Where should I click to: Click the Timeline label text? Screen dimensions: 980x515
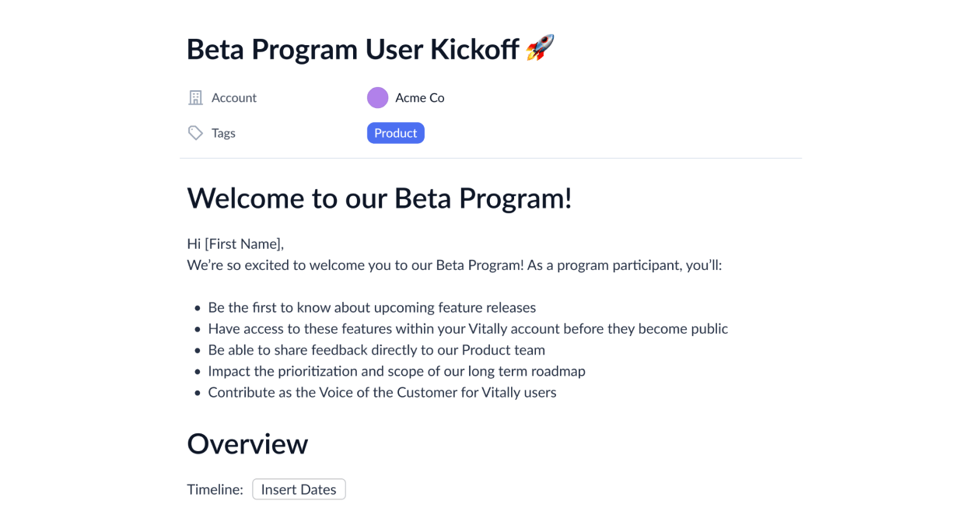(x=215, y=489)
